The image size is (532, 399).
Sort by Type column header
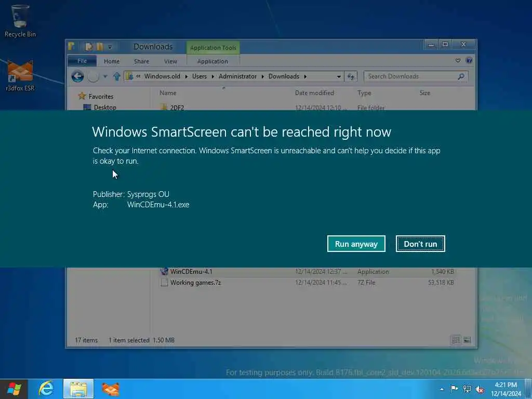click(364, 93)
